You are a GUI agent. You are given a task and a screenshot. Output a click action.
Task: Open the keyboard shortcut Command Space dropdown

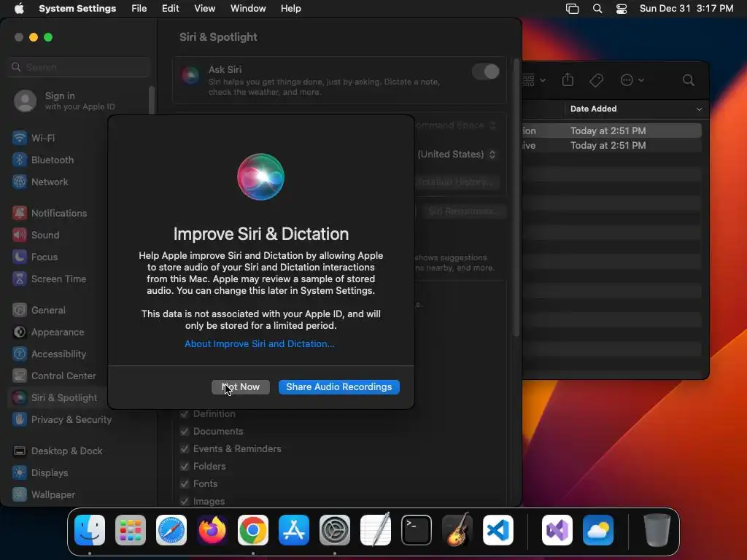coord(457,125)
